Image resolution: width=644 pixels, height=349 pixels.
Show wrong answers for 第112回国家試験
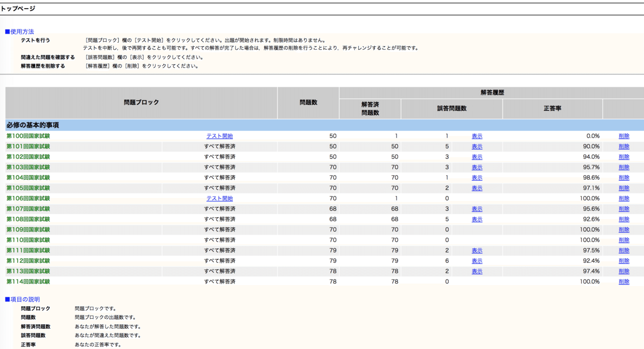click(x=477, y=261)
